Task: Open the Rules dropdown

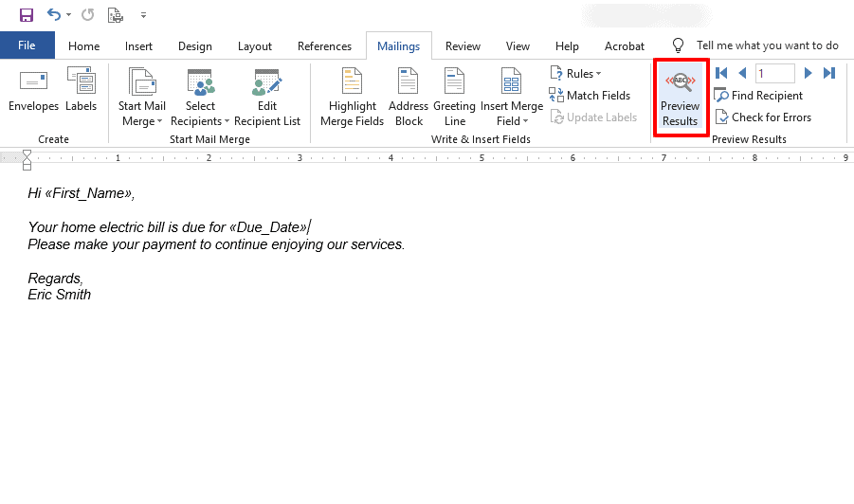Action: tap(575, 74)
